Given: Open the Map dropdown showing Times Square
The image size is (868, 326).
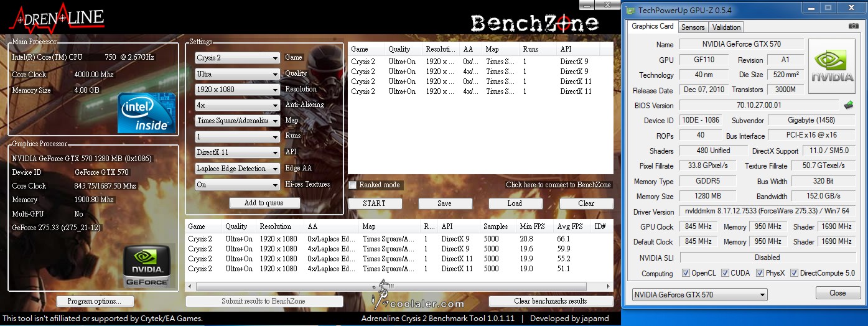Looking at the screenshot, I should (x=237, y=121).
